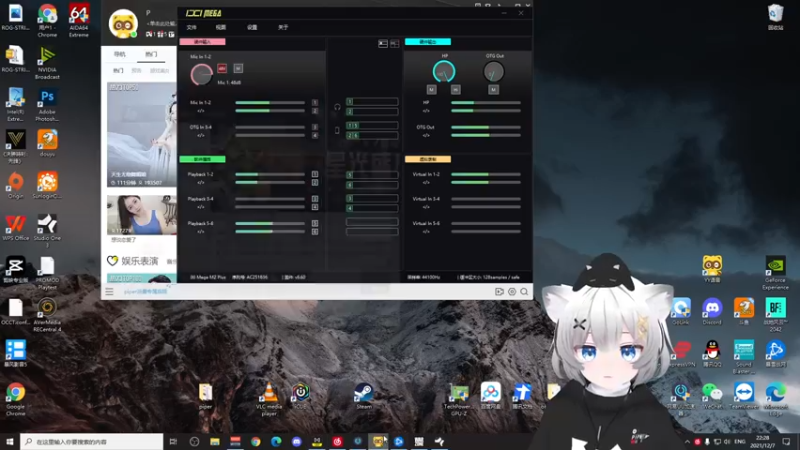Set the HP output level slider
This screenshot has width=800, height=450.
coord(486,103)
